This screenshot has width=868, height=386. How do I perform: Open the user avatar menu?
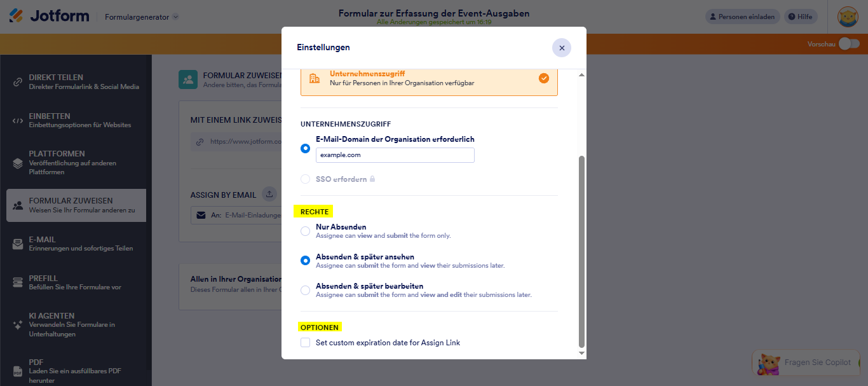coord(848,17)
